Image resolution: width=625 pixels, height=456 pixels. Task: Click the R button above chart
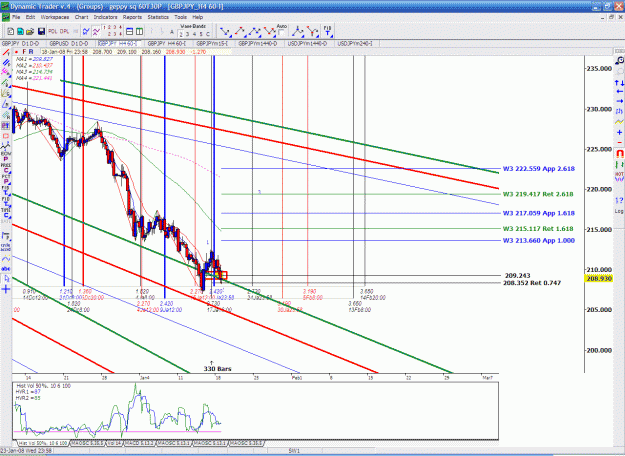point(31,52)
